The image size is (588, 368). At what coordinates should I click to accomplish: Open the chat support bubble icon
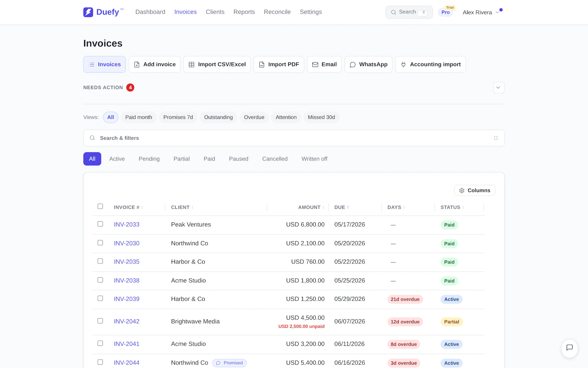(570, 348)
